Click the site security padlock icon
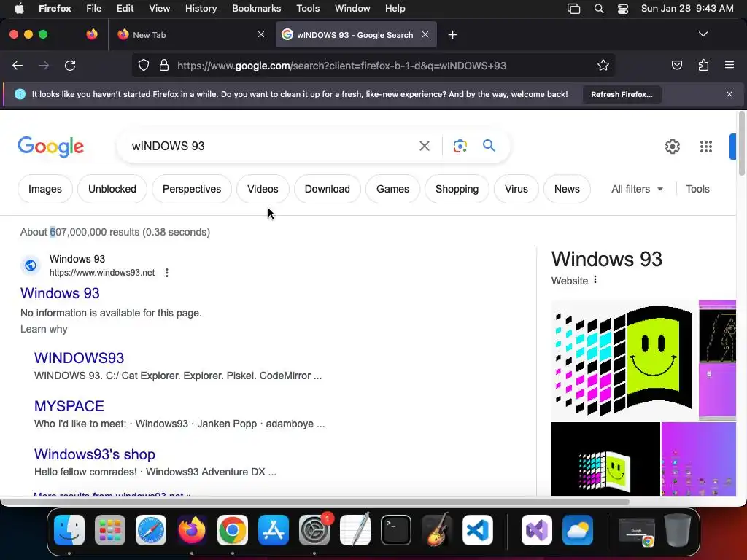 click(164, 66)
